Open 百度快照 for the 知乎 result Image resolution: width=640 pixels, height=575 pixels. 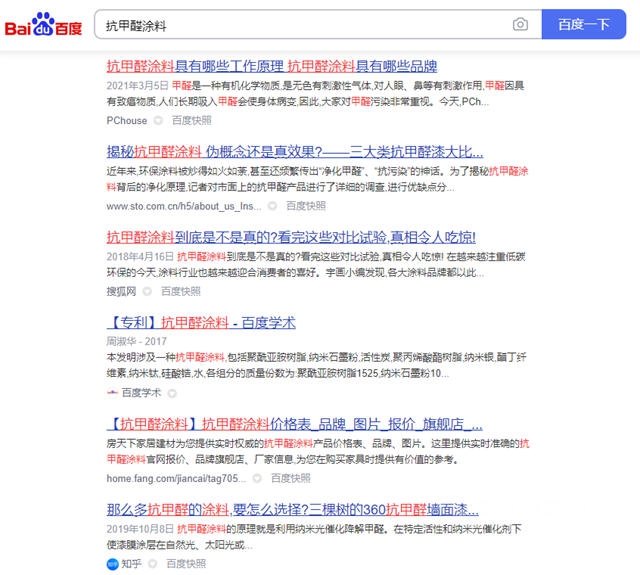(x=186, y=564)
